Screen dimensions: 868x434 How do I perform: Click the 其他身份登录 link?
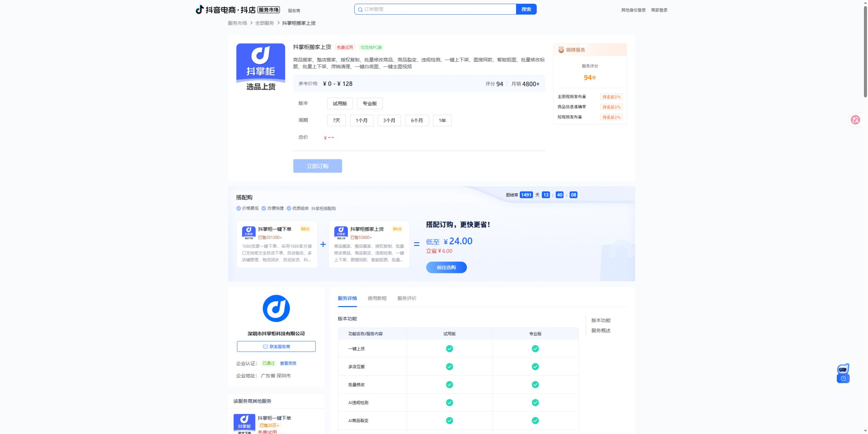tap(633, 10)
